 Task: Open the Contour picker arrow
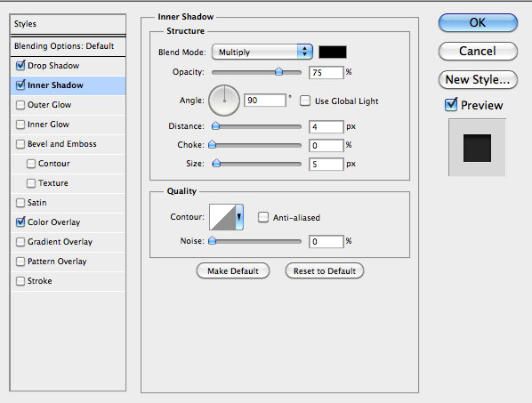(x=239, y=217)
